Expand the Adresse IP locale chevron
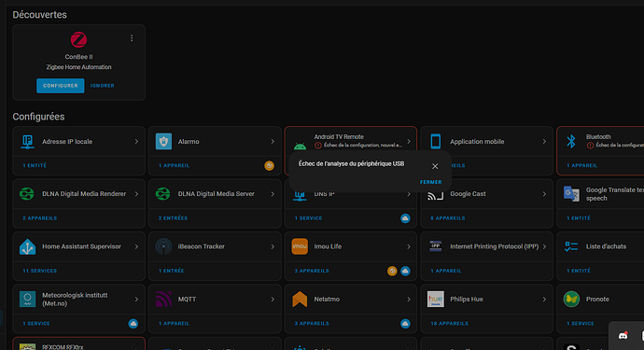The image size is (644, 350). tap(136, 141)
